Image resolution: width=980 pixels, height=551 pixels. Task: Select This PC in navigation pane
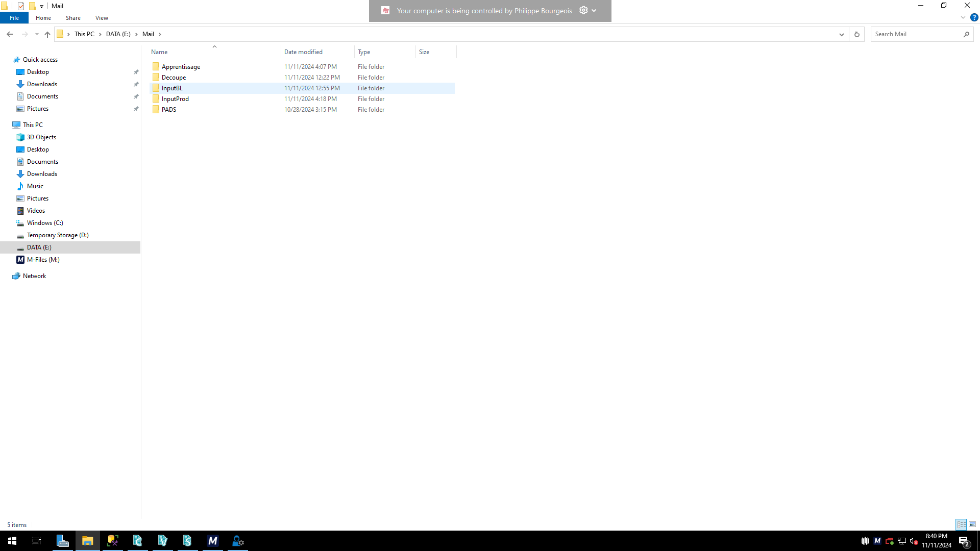[x=33, y=125]
